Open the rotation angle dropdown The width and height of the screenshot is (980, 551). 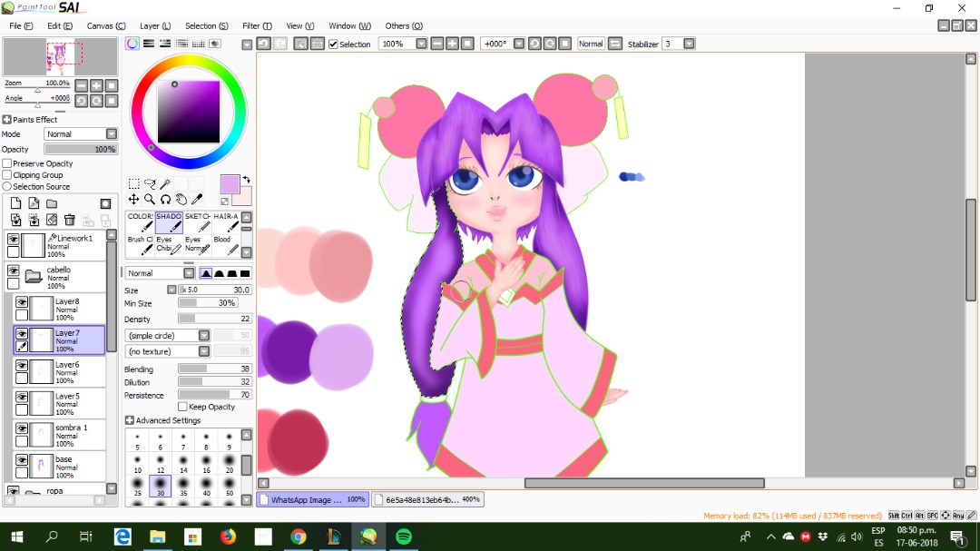click(x=519, y=44)
